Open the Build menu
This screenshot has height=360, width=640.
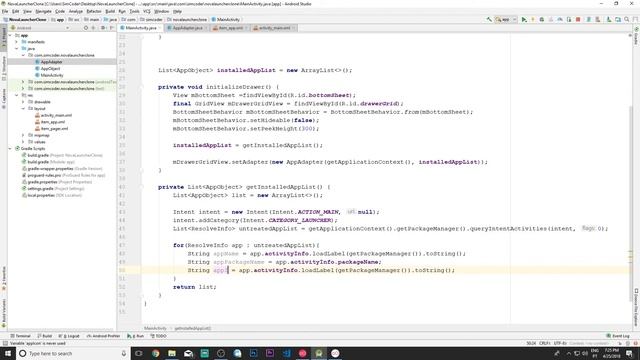(110, 11)
